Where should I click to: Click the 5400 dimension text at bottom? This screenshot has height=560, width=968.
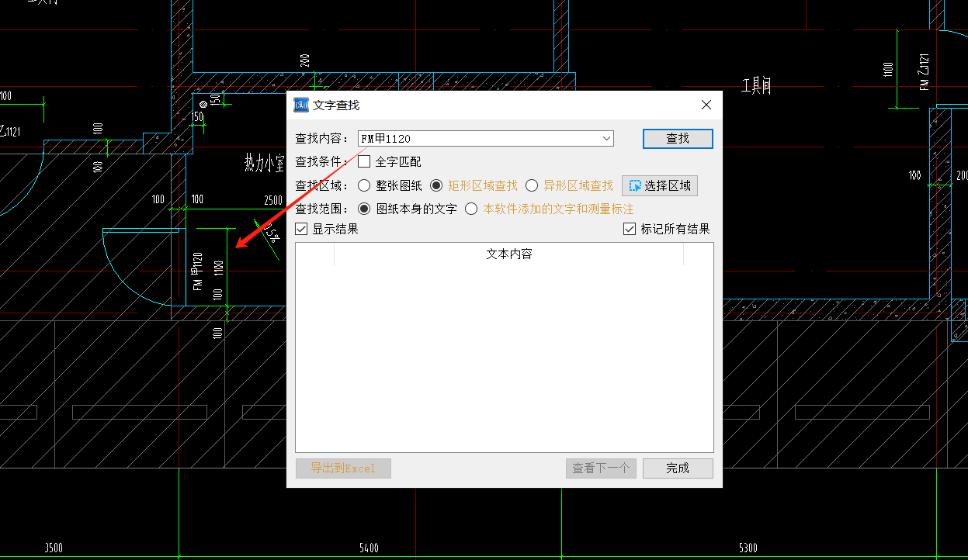tap(370, 548)
